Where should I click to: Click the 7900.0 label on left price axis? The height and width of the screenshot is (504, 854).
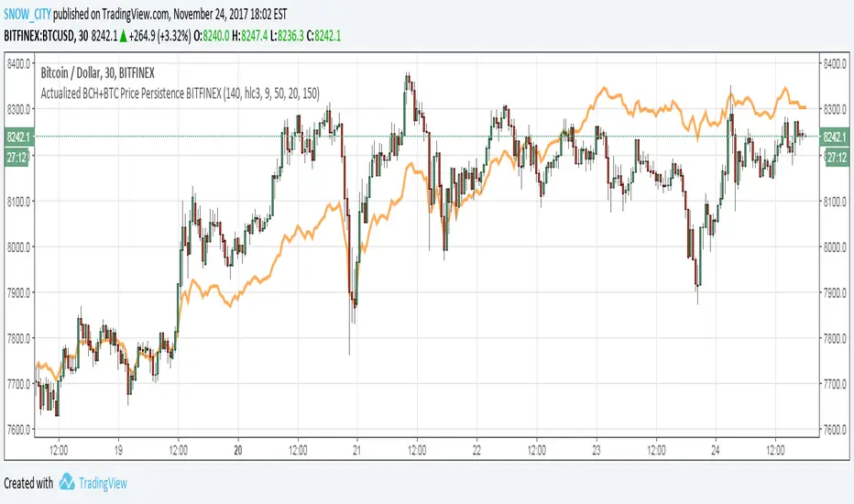[18, 293]
